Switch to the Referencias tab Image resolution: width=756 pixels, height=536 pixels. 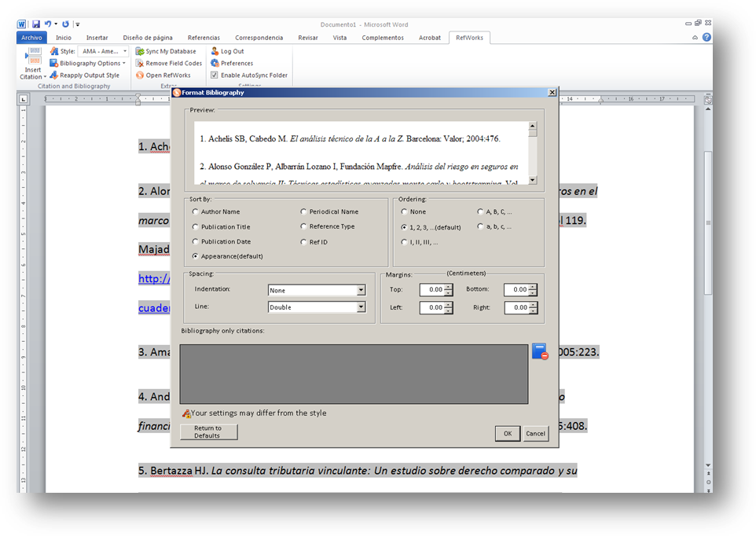click(204, 38)
